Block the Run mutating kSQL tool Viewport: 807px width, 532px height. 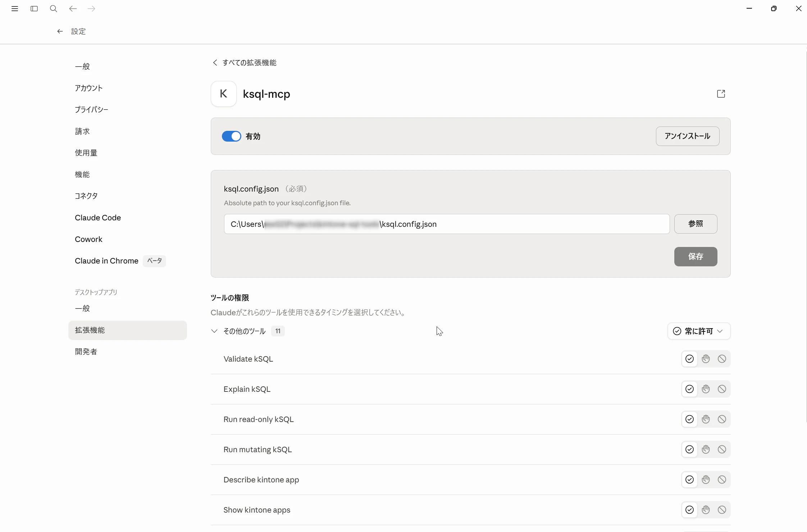coord(722,449)
